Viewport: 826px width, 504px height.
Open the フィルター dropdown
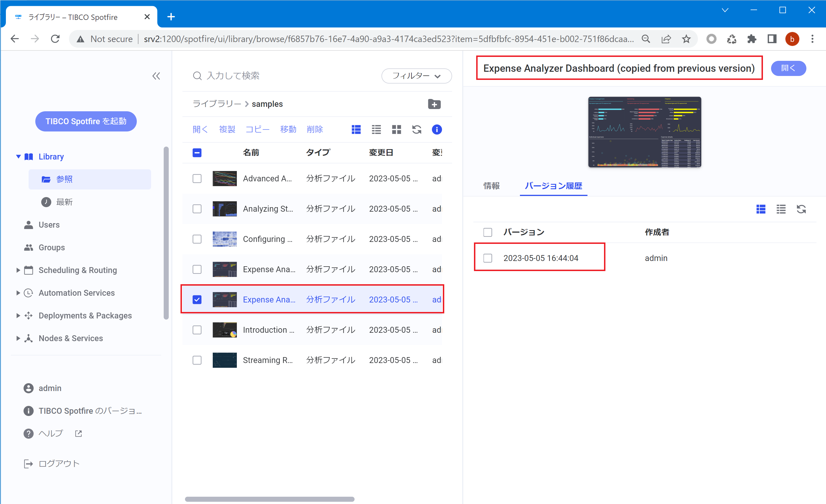coord(416,76)
